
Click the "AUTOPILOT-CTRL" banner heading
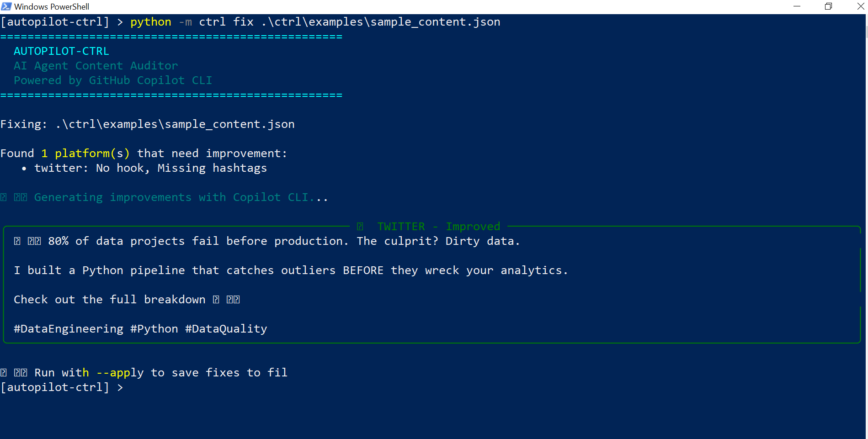point(61,51)
